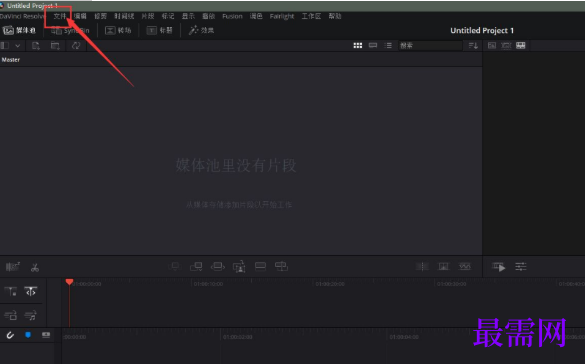Select the Master bin

click(x=11, y=60)
